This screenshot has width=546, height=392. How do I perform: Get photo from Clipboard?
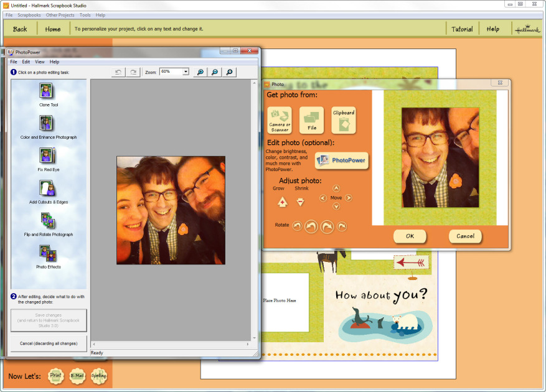pos(344,120)
